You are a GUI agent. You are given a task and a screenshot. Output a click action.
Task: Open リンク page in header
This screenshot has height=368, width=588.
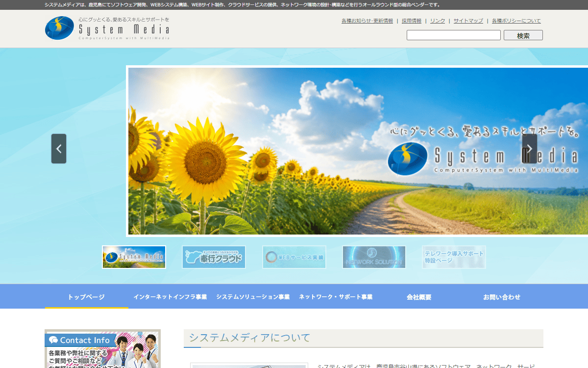coord(438,21)
